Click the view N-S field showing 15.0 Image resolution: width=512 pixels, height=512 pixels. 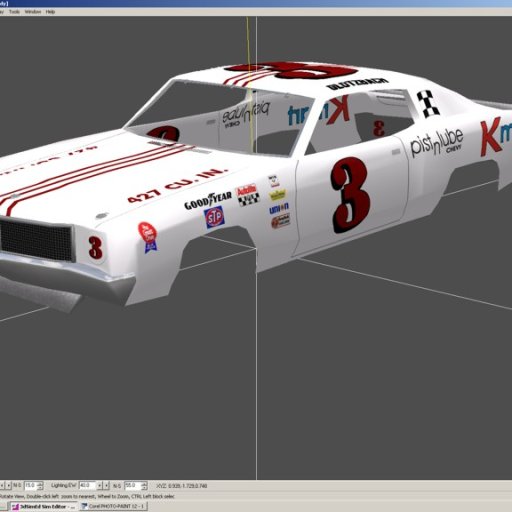click(x=31, y=485)
